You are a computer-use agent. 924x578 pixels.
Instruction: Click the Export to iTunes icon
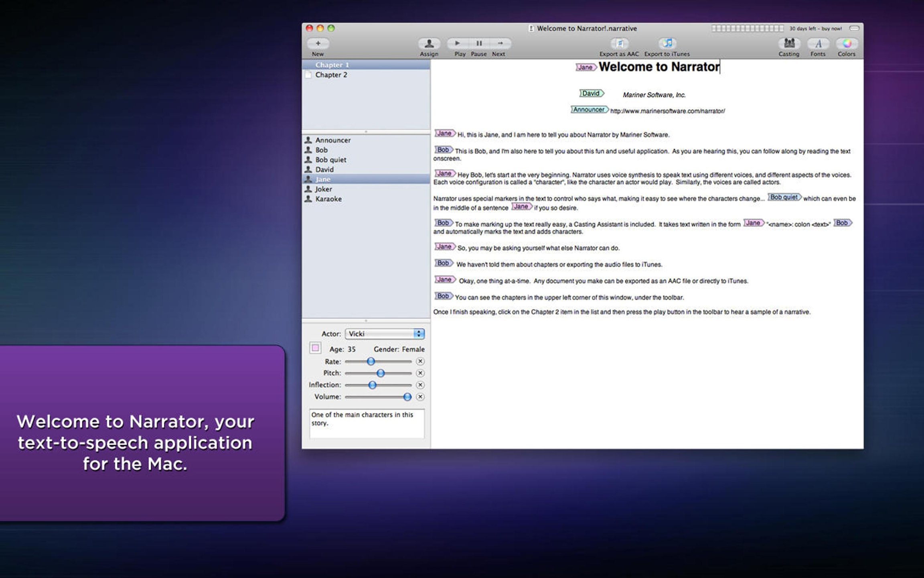pos(667,43)
